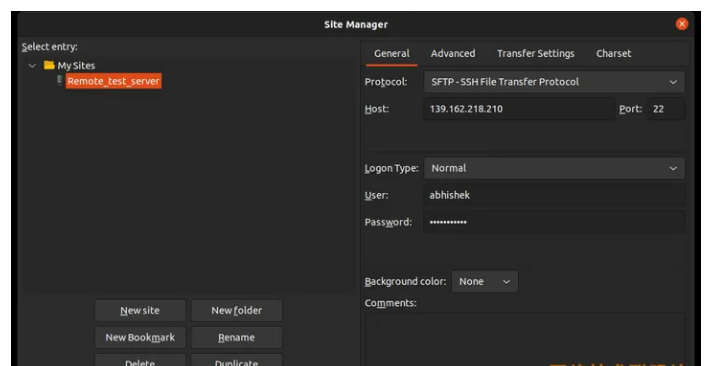Screen dimensions: 705x366
Task: Collapse the My Sites tree node
Action: [32, 66]
